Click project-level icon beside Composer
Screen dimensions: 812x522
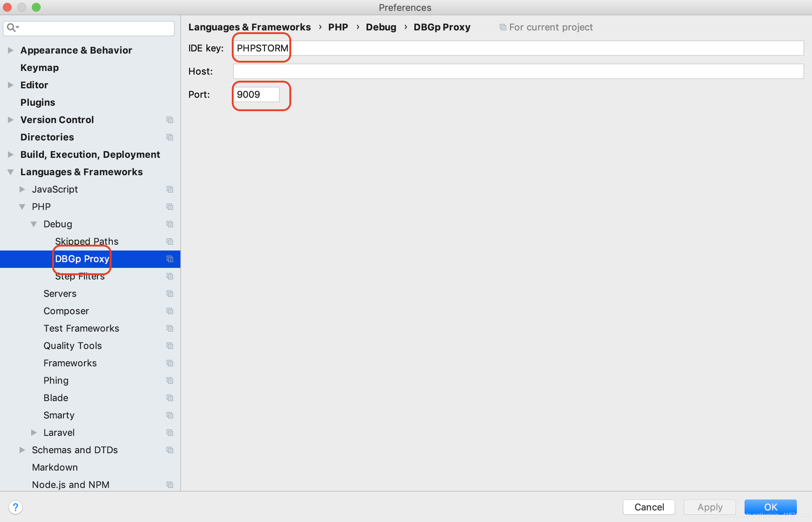[x=170, y=311]
